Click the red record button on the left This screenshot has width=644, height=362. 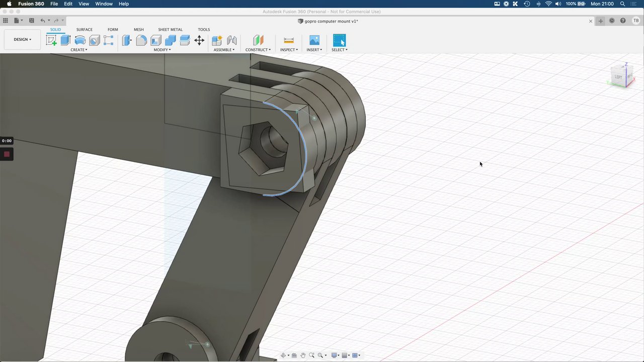point(7,154)
